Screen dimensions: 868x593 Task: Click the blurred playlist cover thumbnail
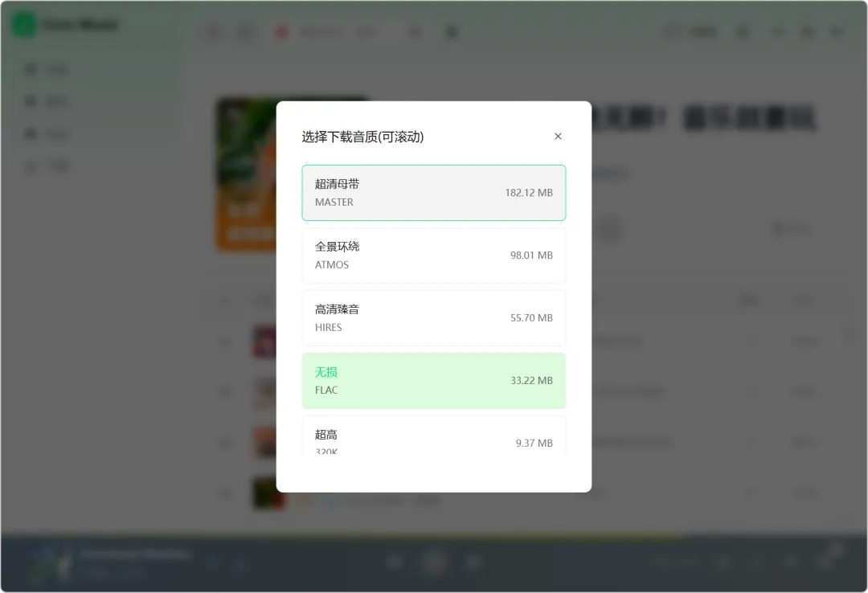246,174
